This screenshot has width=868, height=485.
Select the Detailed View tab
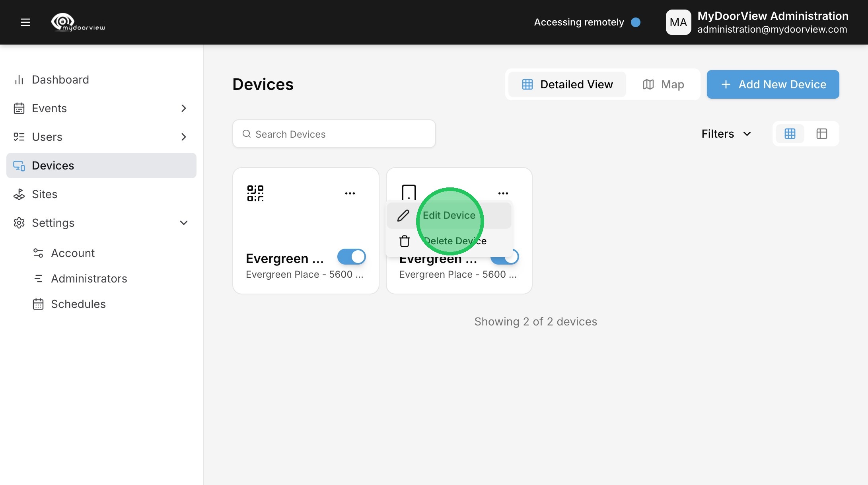pyautogui.click(x=567, y=84)
